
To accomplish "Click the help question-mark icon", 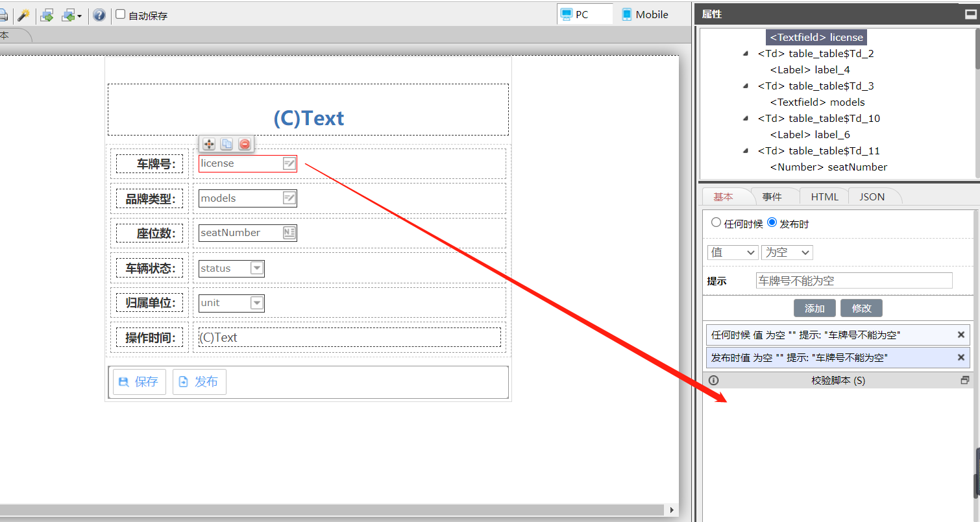I will pyautogui.click(x=99, y=15).
